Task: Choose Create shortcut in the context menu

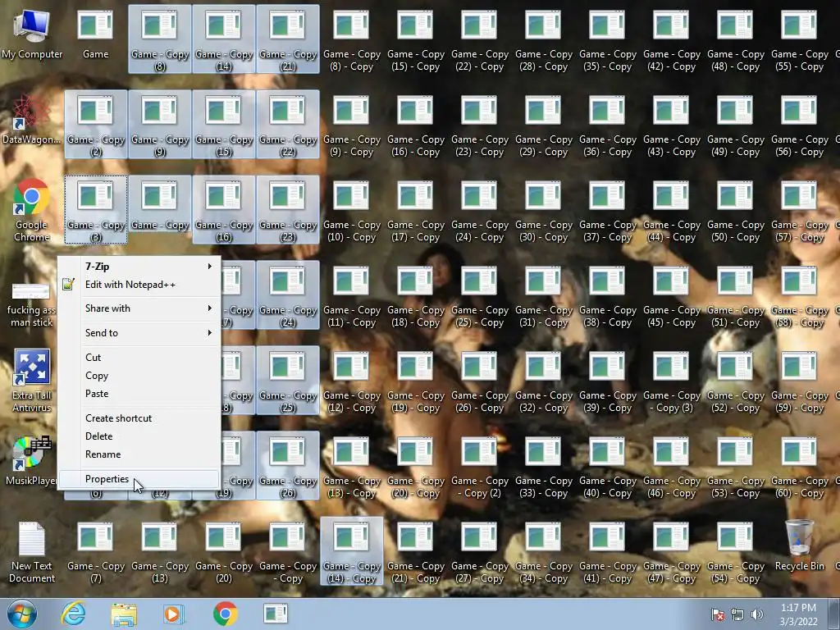Action: pos(139,418)
